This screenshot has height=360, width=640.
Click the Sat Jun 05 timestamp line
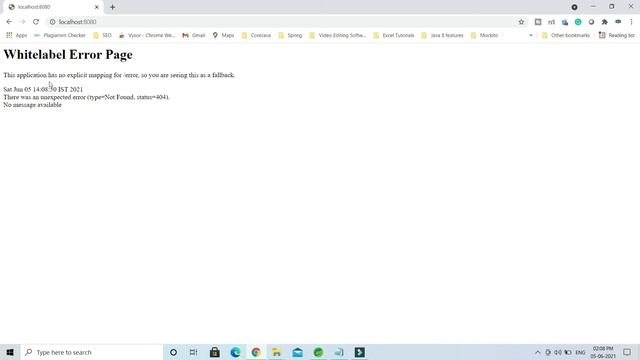point(43,89)
